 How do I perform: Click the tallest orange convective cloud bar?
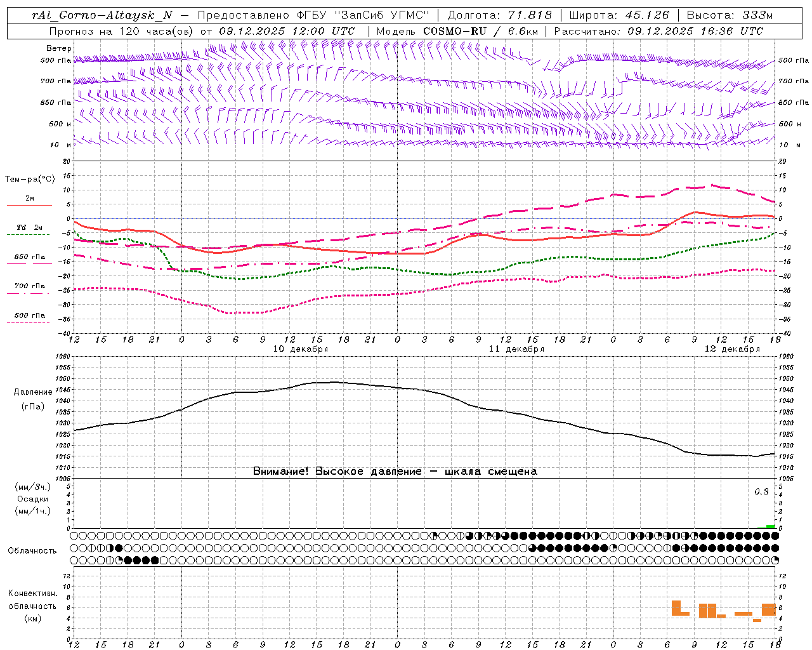pyautogui.click(x=676, y=607)
